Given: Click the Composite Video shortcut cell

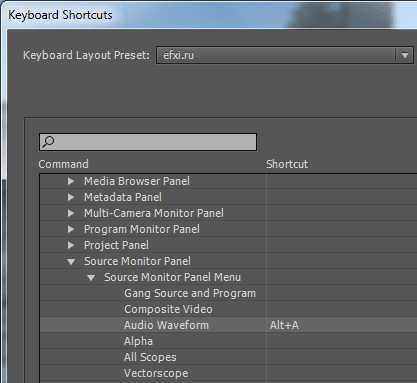Looking at the screenshot, I should pos(342,309).
